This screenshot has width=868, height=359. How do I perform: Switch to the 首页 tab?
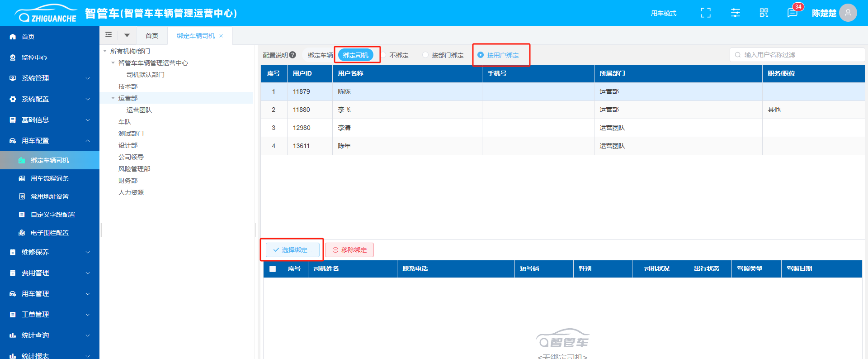pyautogui.click(x=152, y=36)
